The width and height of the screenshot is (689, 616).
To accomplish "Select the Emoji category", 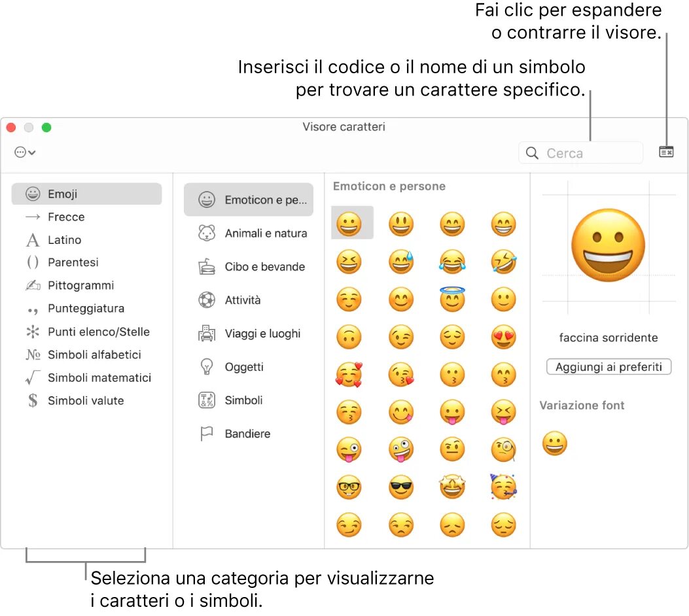I will (x=86, y=194).
